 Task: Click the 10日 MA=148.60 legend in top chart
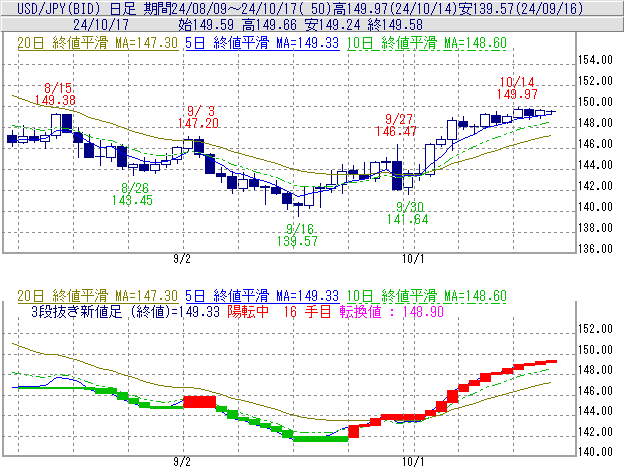pyautogui.click(x=427, y=43)
